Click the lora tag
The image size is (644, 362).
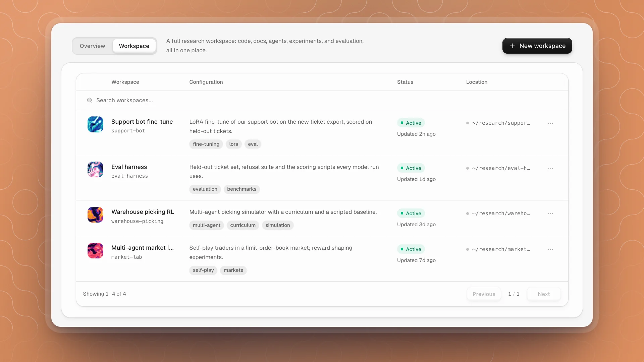pyautogui.click(x=234, y=144)
